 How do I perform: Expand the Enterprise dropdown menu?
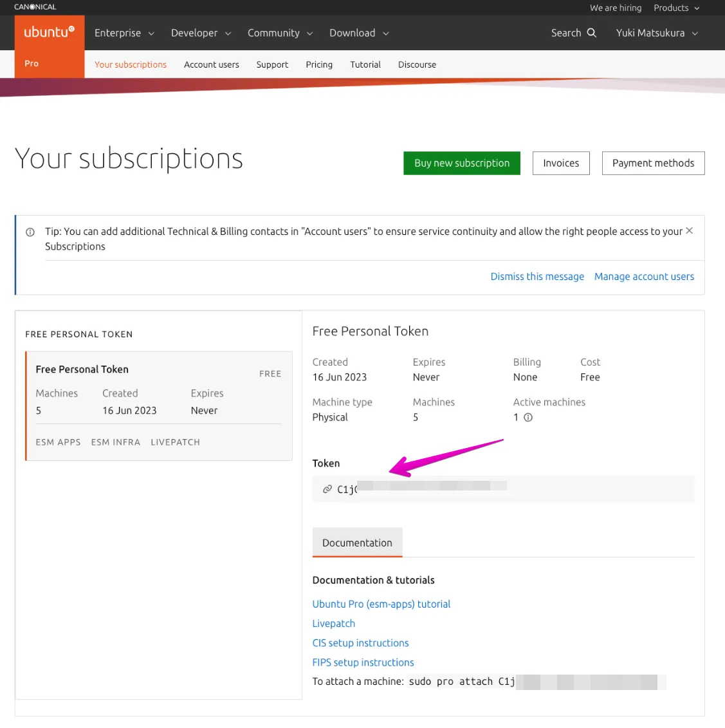[124, 33]
